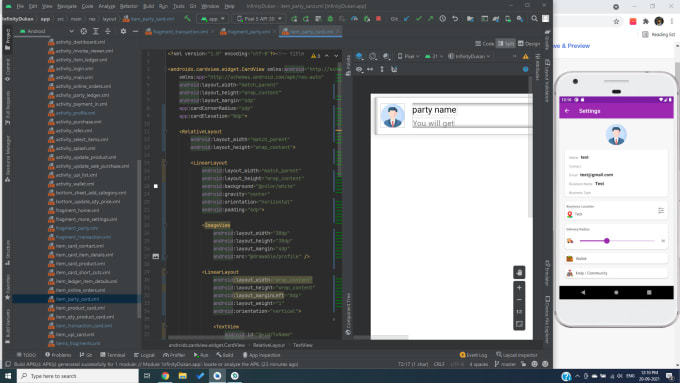Click Collapse All in project panel

click(108, 31)
